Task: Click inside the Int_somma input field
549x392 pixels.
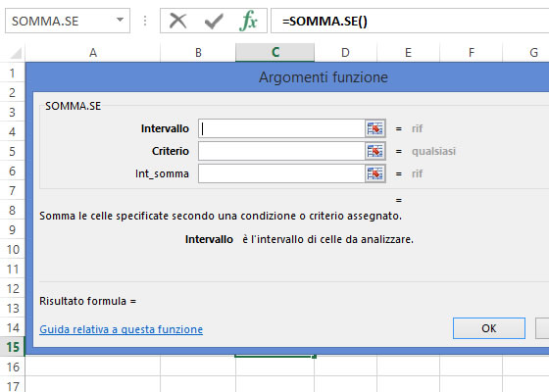Action: [281, 173]
